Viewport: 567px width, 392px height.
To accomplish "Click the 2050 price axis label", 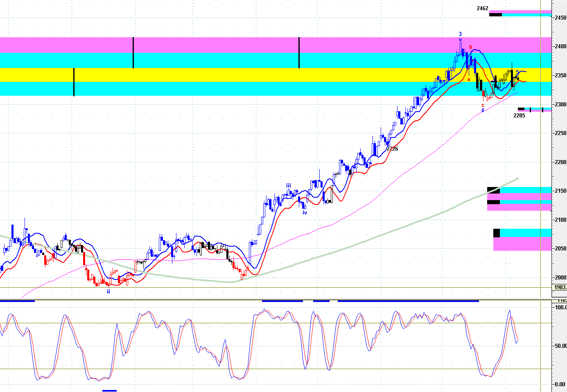I will [560, 248].
